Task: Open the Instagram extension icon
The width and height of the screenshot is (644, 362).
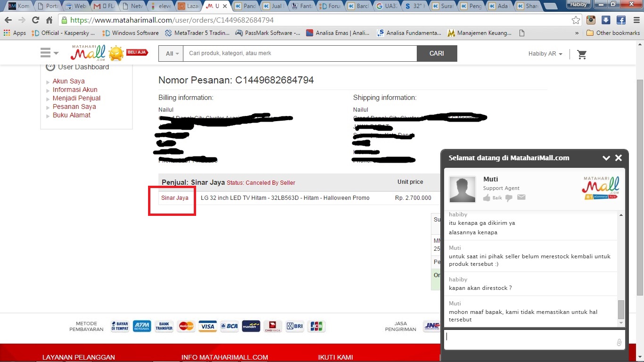Action: (x=591, y=20)
